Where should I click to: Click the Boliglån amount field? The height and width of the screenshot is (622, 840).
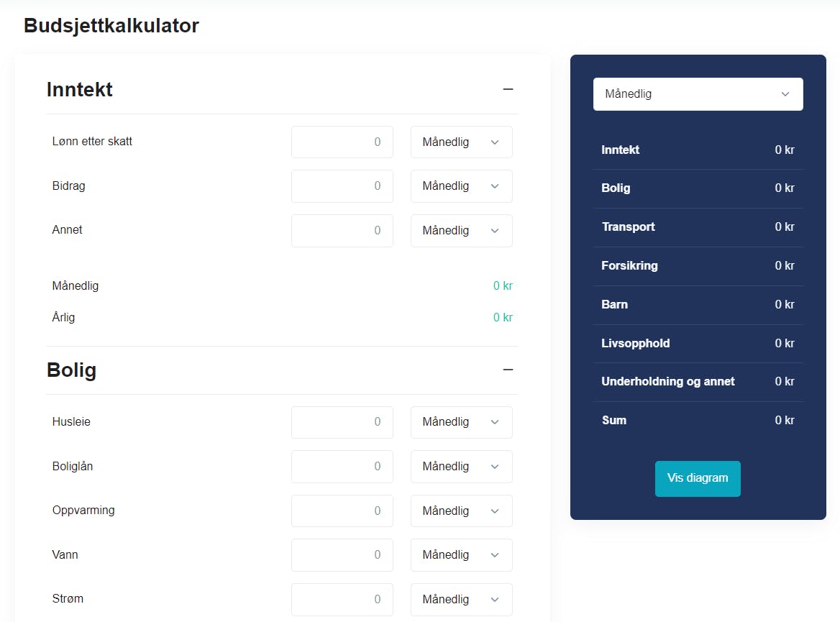pyautogui.click(x=342, y=466)
